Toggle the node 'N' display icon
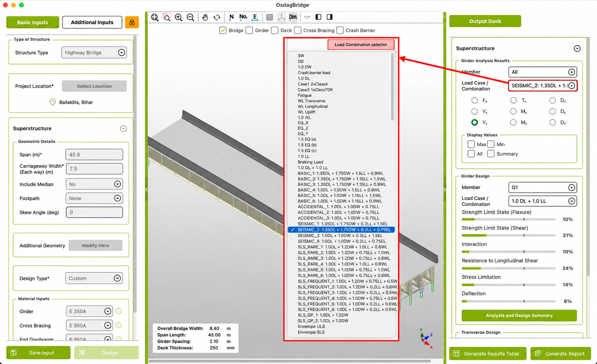597x364 pixels. [232, 17]
